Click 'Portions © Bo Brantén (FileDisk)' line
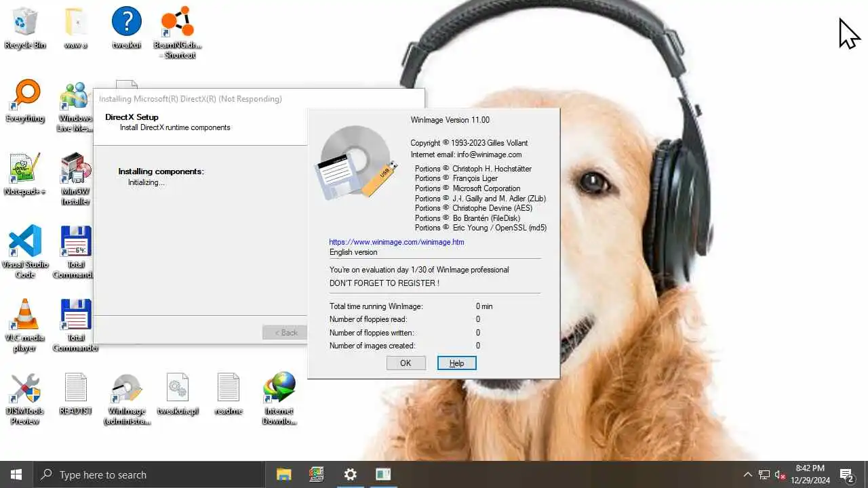 pyautogui.click(x=467, y=218)
